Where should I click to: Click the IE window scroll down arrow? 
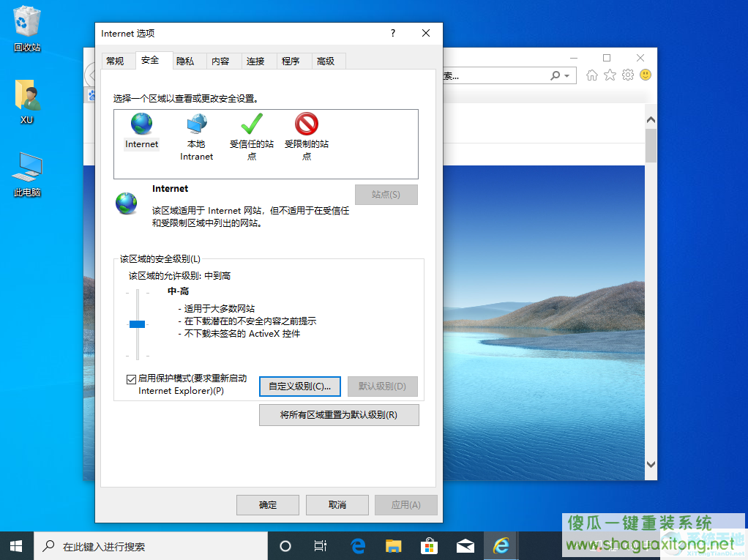(x=651, y=463)
